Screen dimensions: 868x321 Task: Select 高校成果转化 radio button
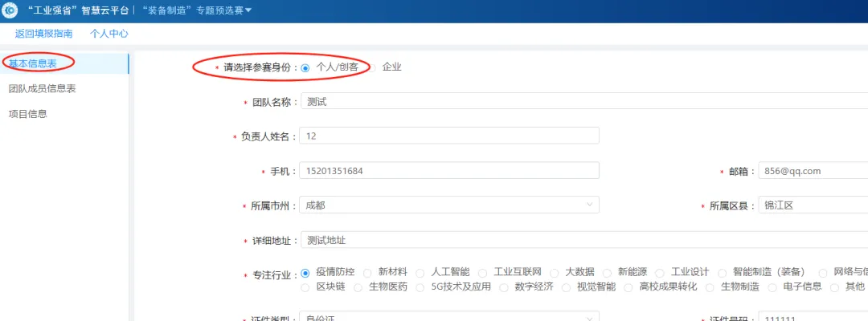(628, 287)
